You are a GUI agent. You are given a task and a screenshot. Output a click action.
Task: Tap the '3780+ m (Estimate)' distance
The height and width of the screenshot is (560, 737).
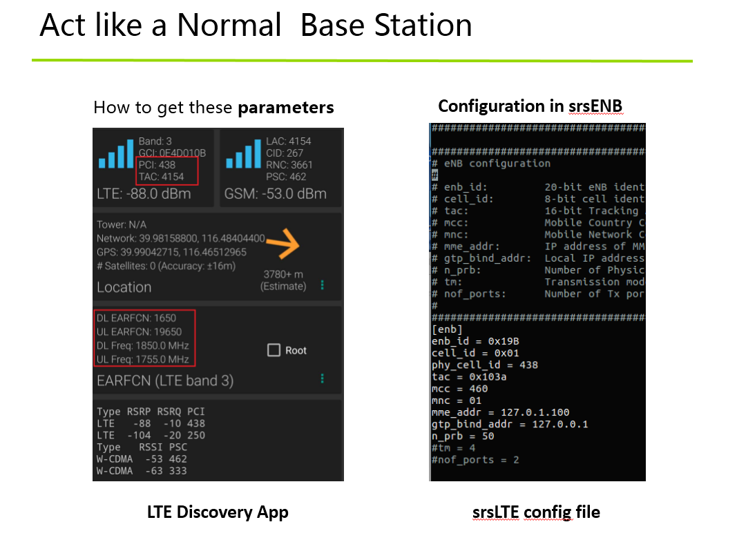click(283, 280)
